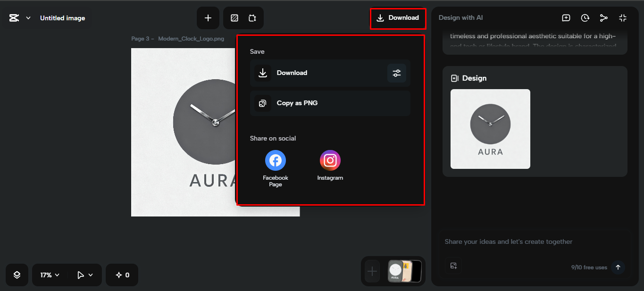Image resolution: width=644 pixels, height=291 pixels.
Task: Select the AURA clock page thumbnail
Action: 395,271
